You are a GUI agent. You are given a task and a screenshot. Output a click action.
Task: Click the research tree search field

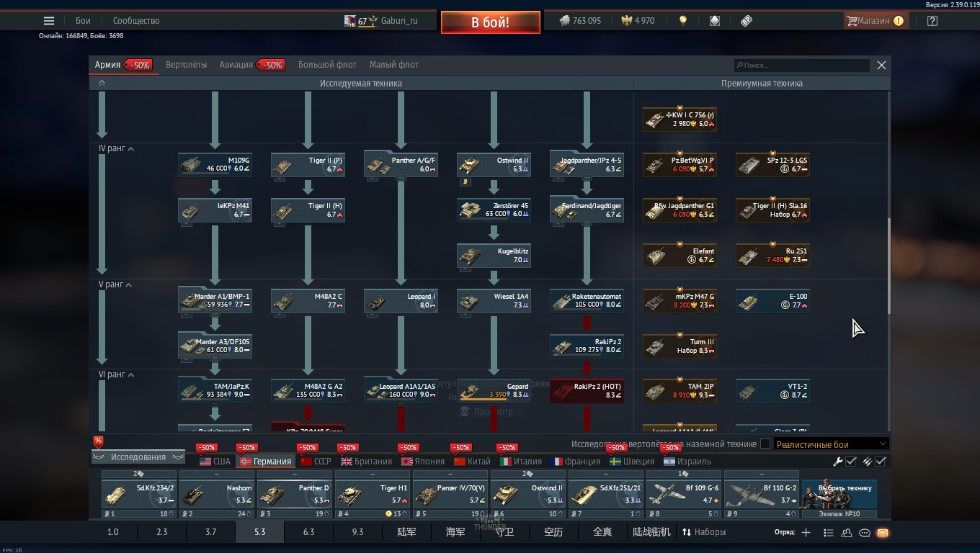(801, 66)
